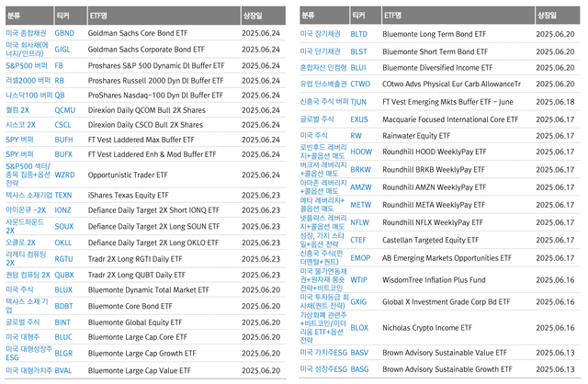Select 'Brown Advisory Sustainable Growth ETF' name
Viewport: 588px width, 384px height.
pyautogui.click(x=447, y=369)
